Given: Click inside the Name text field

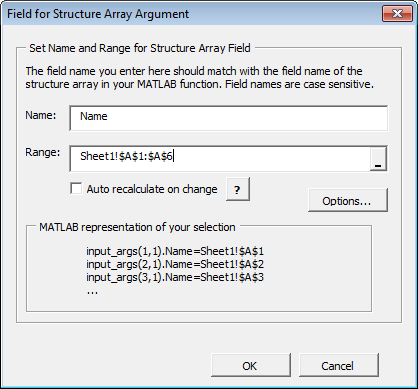Looking at the screenshot, I should [x=229, y=118].
